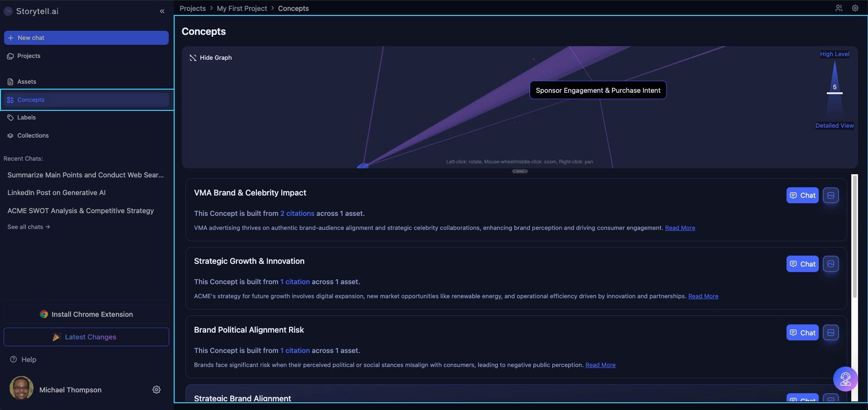Expand Read More for VMA Brand concept
Viewport: 868px width, 410px height.
tap(679, 228)
